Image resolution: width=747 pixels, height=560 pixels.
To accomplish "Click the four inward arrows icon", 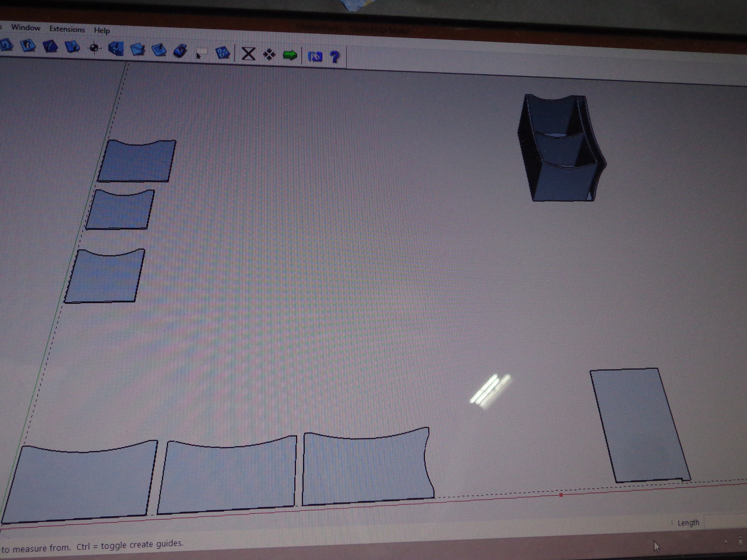I will [269, 55].
